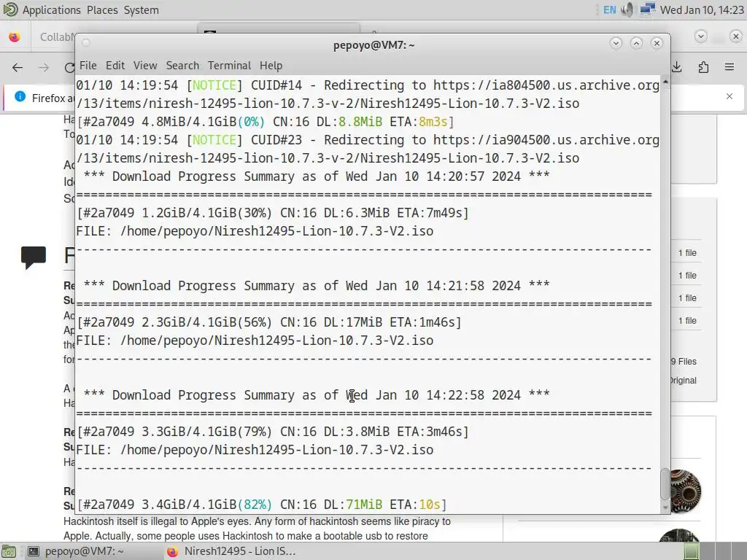Click the terminal scrollbar up arrow
The width and height of the screenshot is (747, 560).
665,82
